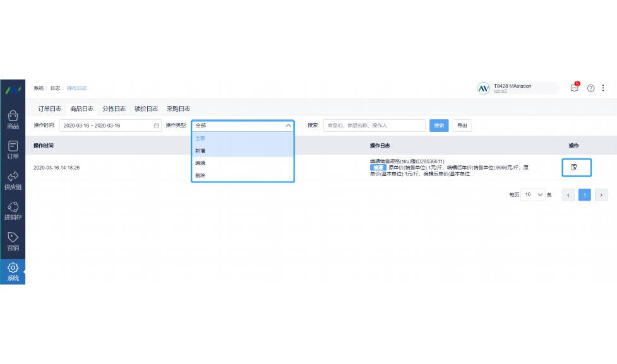Open the 供应链 (Supply Chain) module

[13, 180]
